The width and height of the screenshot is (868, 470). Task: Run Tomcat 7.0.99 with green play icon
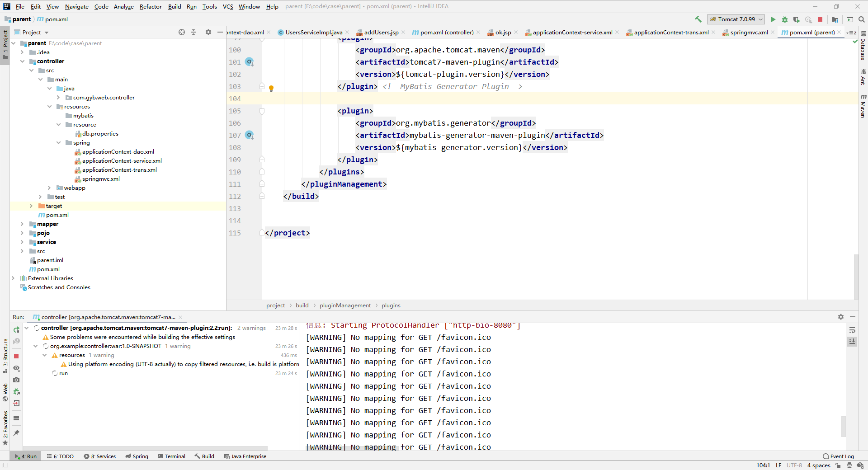[x=773, y=19]
